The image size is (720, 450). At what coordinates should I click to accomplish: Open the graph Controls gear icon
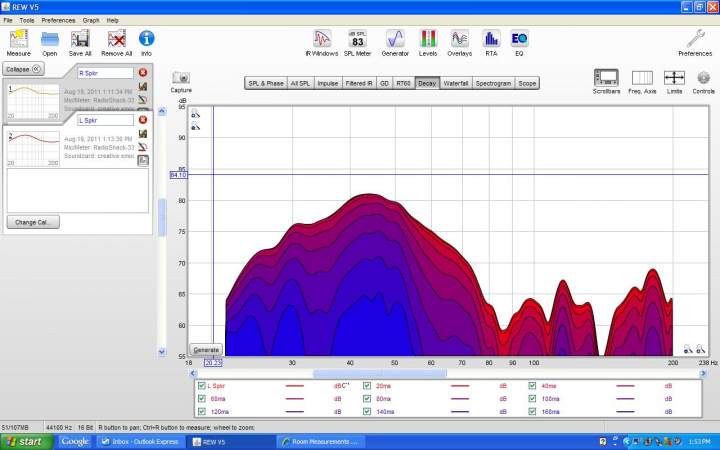pyautogui.click(x=703, y=78)
